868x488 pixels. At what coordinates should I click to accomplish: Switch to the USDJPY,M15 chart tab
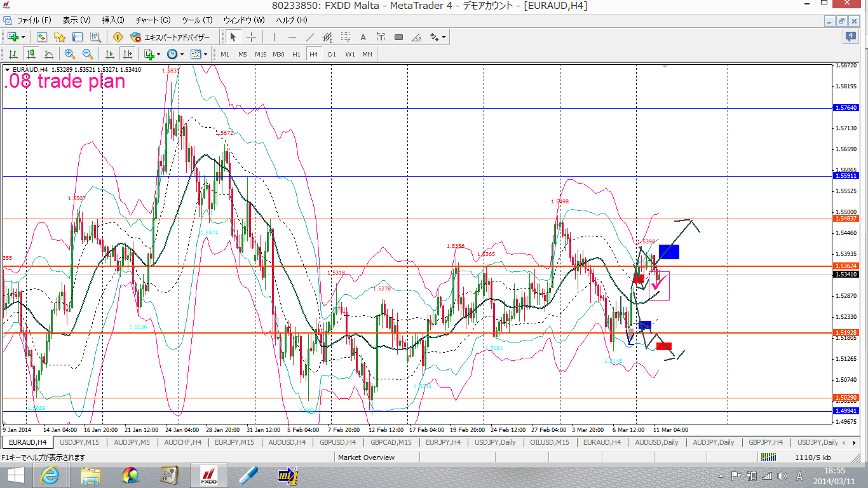[x=79, y=442]
